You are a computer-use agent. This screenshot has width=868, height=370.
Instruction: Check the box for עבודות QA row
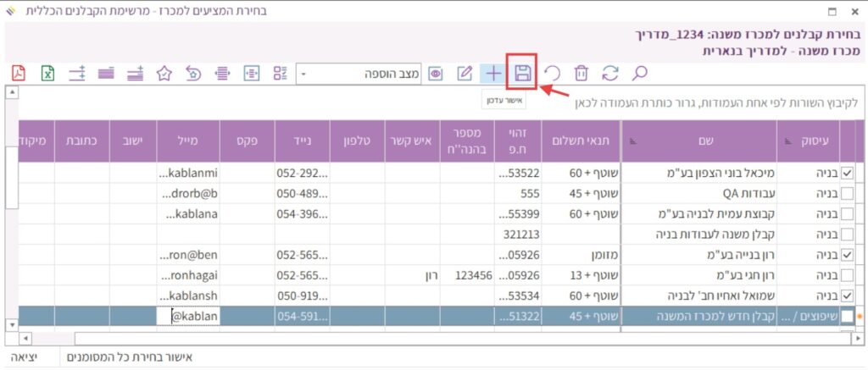pyautogui.click(x=847, y=193)
